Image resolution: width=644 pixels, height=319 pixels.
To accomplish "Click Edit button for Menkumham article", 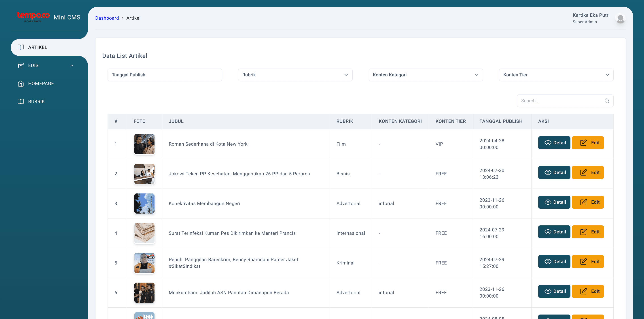I will pyautogui.click(x=587, y=291).
